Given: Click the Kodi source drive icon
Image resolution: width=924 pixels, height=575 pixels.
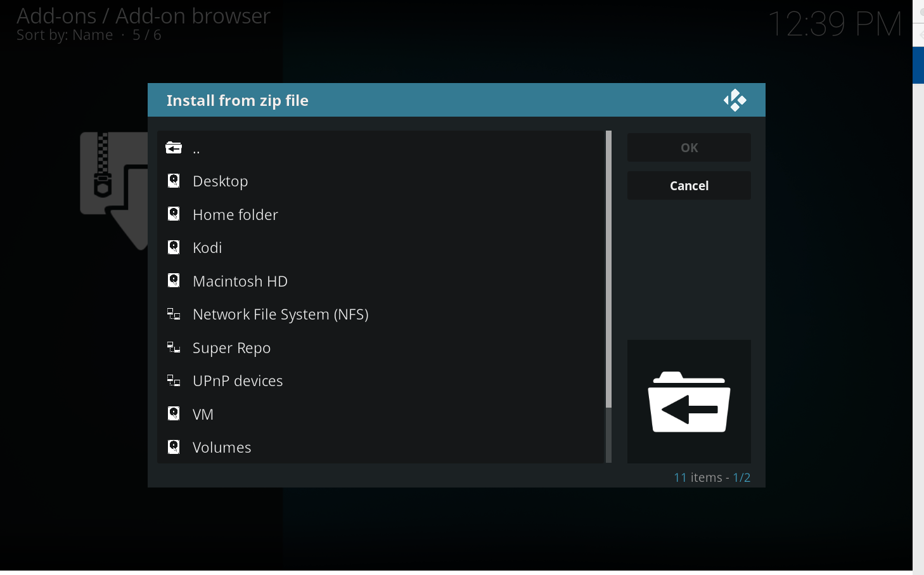Looking at the screenshot, I should (174, 247).
